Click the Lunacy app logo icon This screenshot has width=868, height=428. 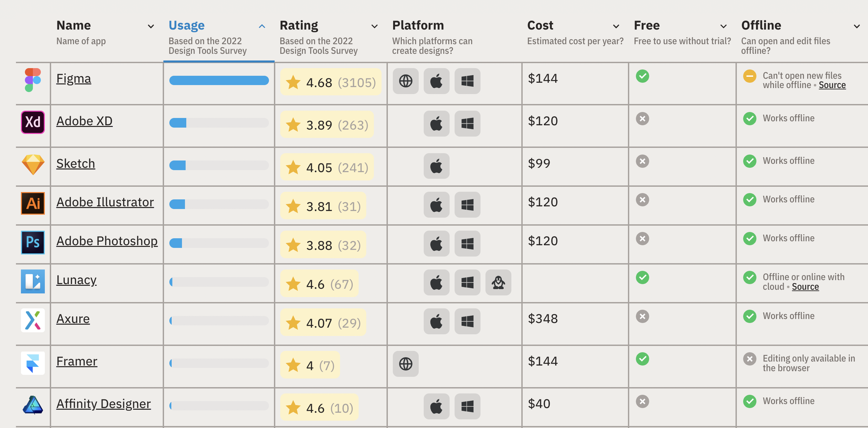click(x=33, y=281)
